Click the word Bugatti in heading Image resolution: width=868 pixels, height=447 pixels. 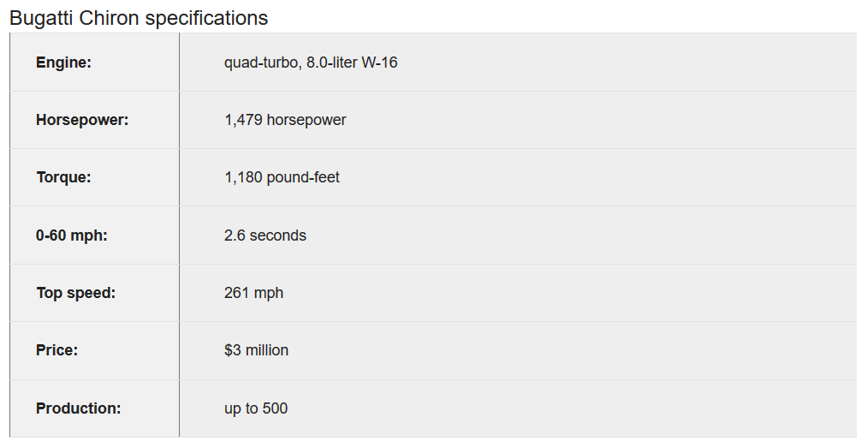tap(42, 18)
